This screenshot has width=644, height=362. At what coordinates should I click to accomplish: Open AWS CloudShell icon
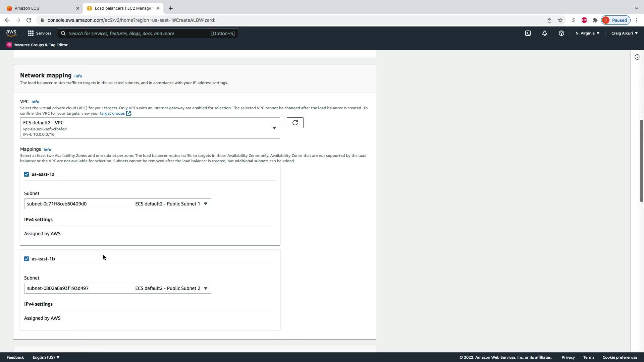pyautogui.click(x=528, y=33)
